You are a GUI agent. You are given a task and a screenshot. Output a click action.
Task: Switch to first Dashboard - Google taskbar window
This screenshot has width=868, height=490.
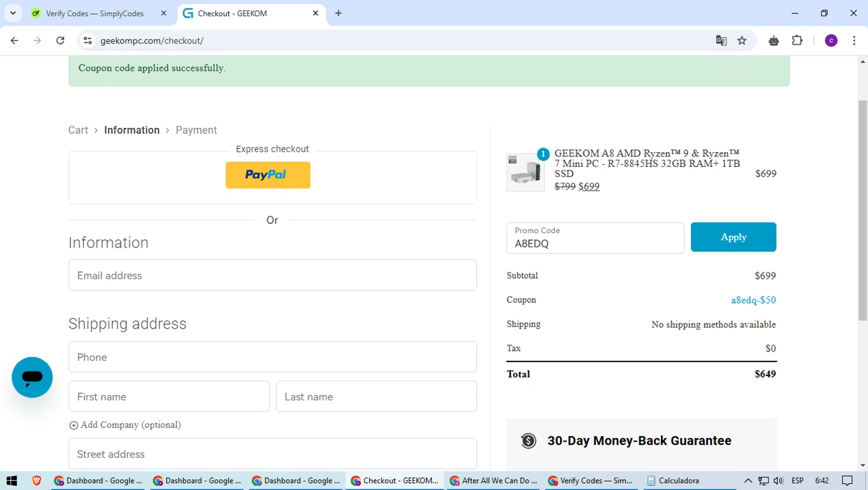[98, 481]
